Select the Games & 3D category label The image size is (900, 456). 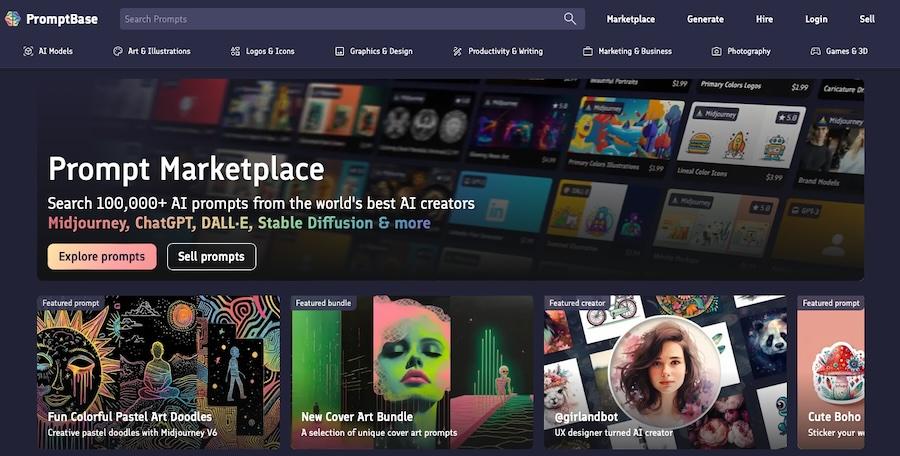(x=847, y=51)
